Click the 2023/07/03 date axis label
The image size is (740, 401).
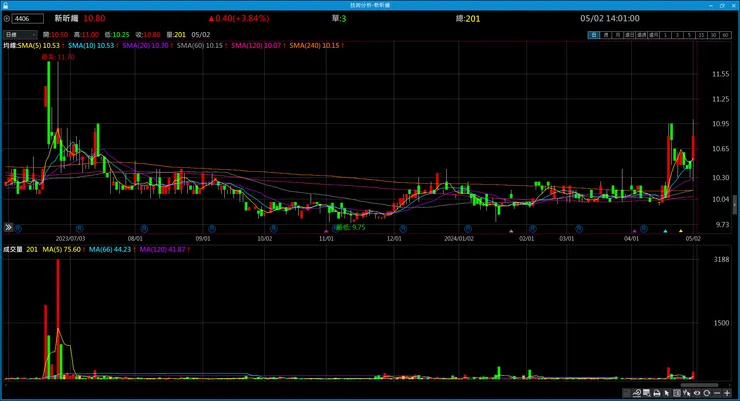[70, 239]
